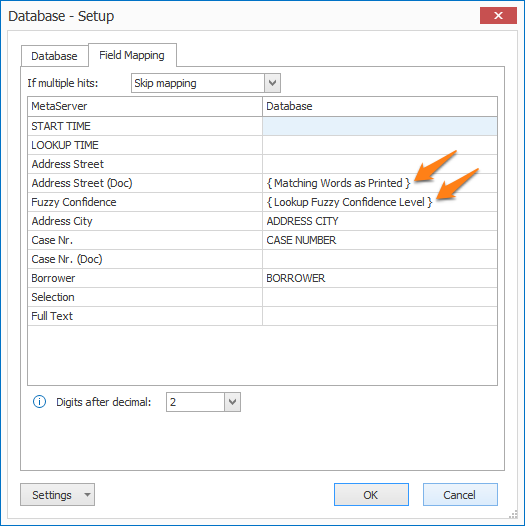525x526 pixels.
Task: Click the CASE NUMBER database cell
Action: pos(380,240)
